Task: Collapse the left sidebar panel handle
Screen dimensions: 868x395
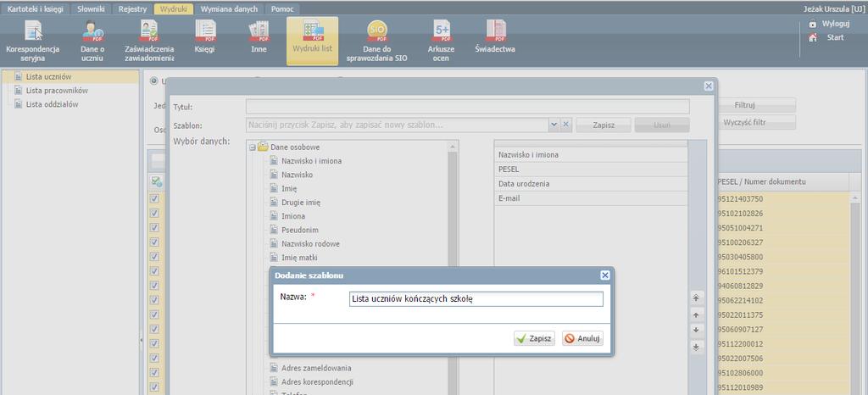Action: point(142,340)
